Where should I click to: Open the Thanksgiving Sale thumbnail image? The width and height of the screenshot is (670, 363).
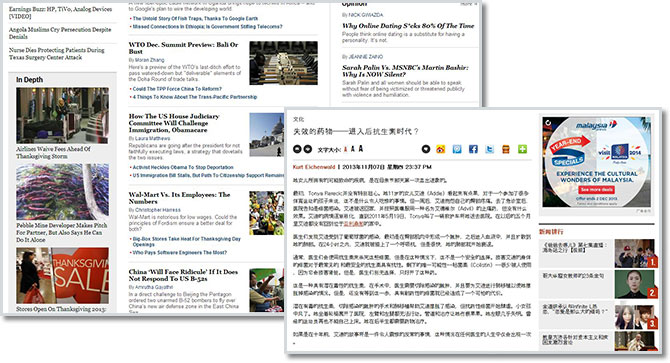pyautogui.click(x=62, y=275)
